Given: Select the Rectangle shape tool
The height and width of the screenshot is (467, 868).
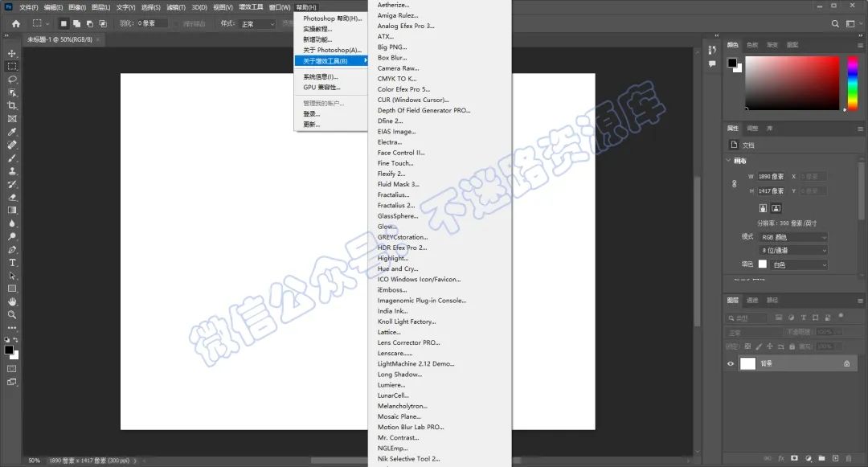Looking at the screenshot, I should pos(11,289).
